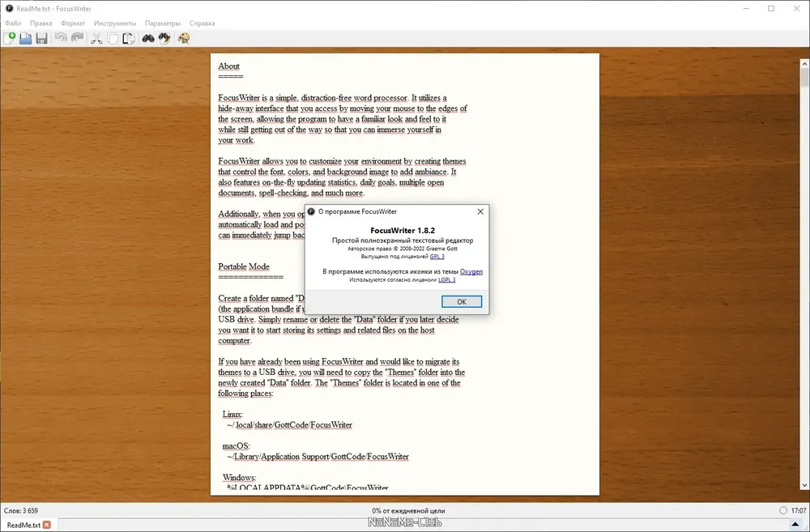This screenshot has width=810, height=532.
Task: Open Replace with binoculars-and-pencil icon
Action: coord(164,38)
